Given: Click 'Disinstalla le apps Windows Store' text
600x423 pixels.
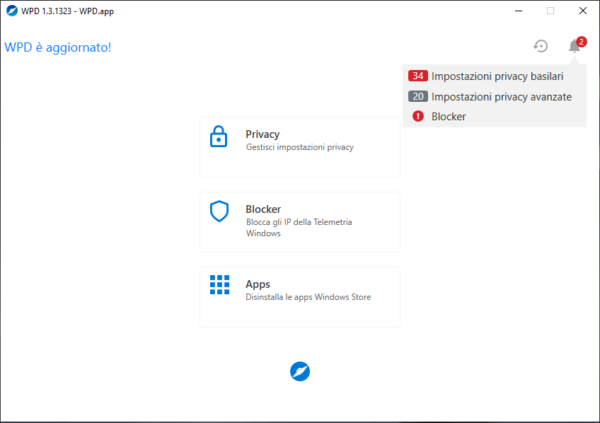Looking at the screenshot, I should (x=308, y=297).
